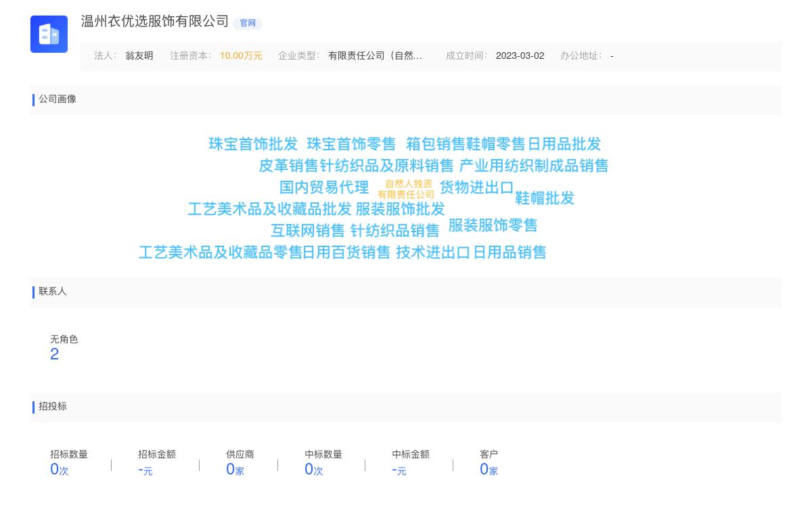This screenshot has height=509, width=812.
Task: Click 招标数量 value 0次
Action: point(60,470)
